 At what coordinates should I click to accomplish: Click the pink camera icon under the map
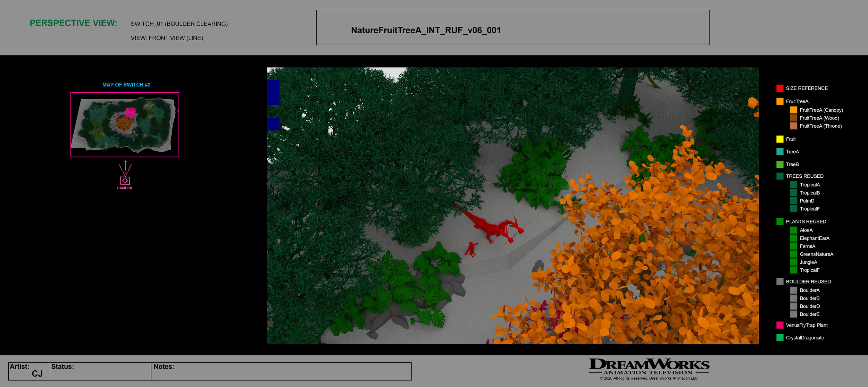124,180
